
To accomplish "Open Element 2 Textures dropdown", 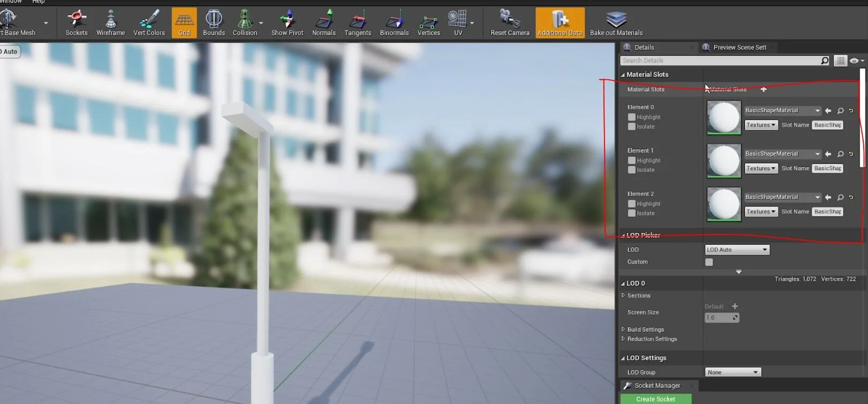I will pyautogui.click(x=761, y=211).
